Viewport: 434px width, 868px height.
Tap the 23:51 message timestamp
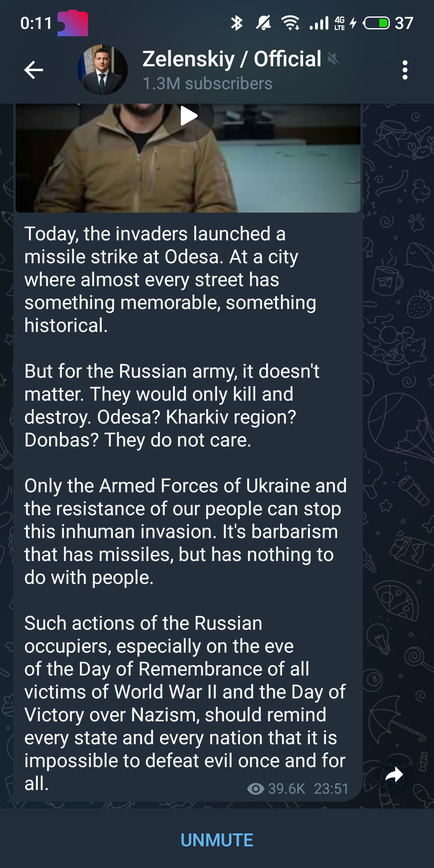pyautogui.click(x=331, y=789)
